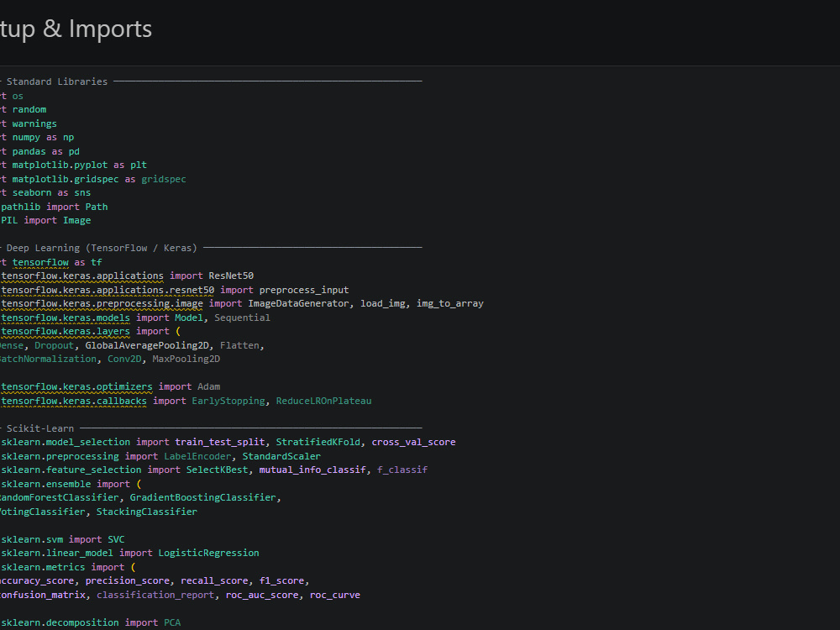Screen dimensions: 840x630
Task: Click 'PCA' in the decomposition import
Action: point(172,622)
